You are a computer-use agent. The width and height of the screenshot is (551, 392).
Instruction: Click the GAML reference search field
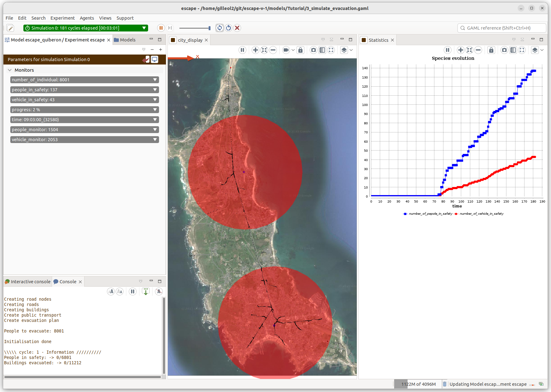coord(502,28)
